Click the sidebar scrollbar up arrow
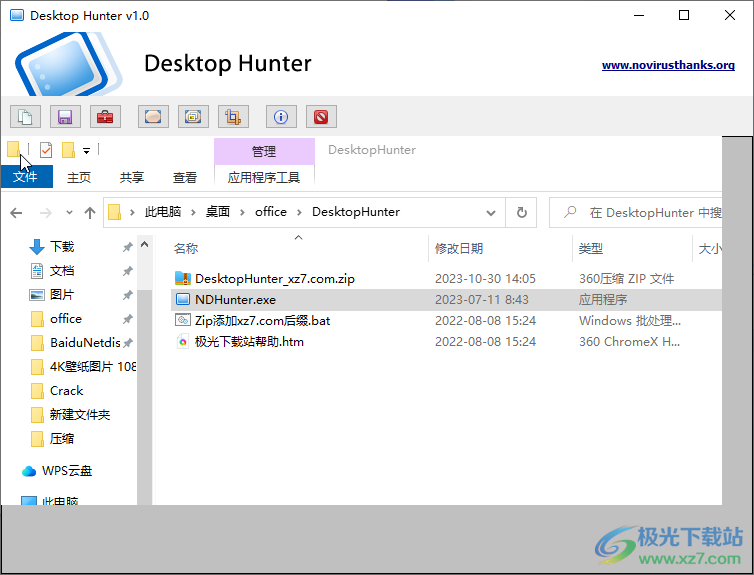 pos(144,244)
